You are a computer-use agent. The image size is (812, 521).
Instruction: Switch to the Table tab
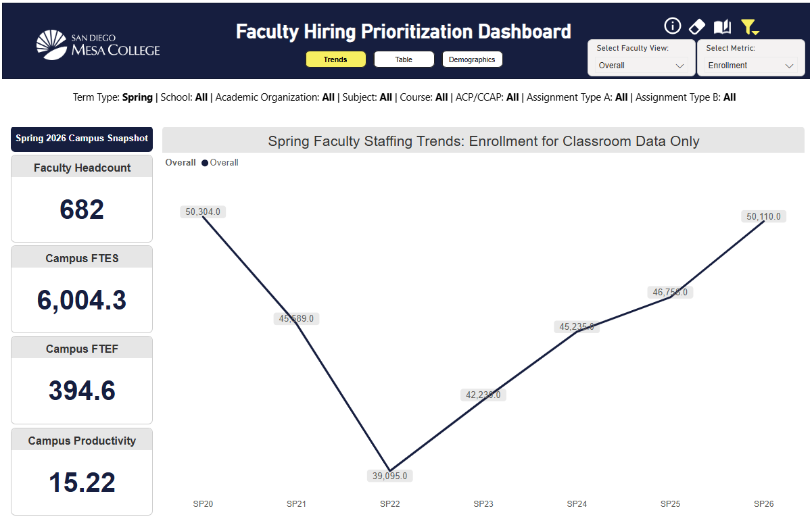coord(404,59)
